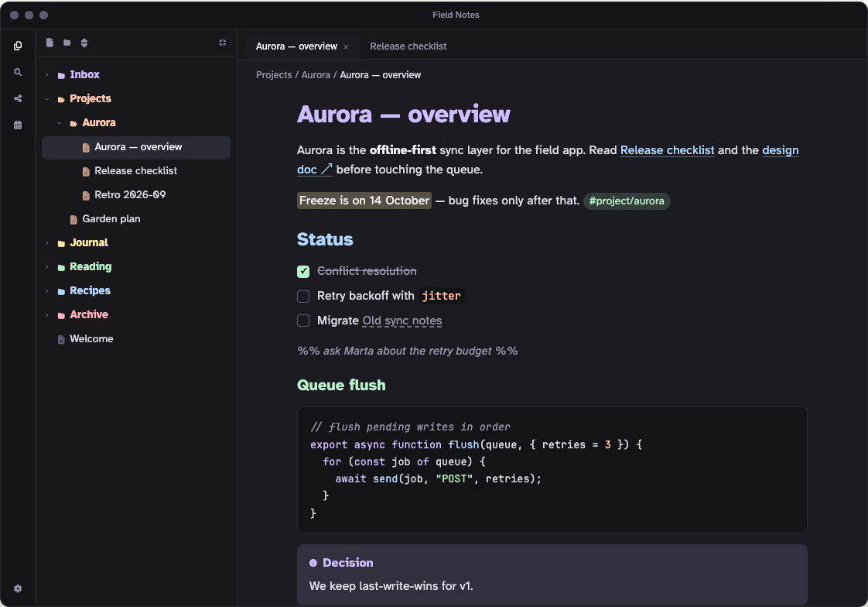This screenshot has height=607, width=868.
Task: Open the graph view icon in the ribbon
Action: tap(18, 98)
